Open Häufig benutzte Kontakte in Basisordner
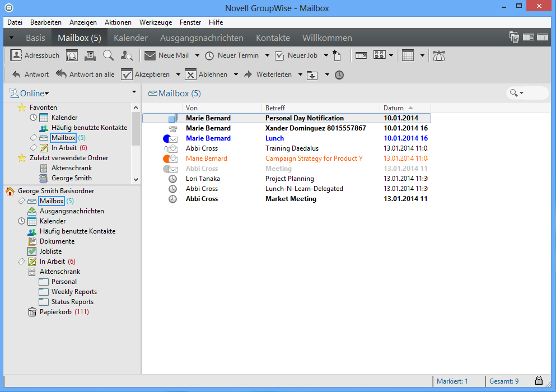The width and height of the screenshot is (556, 392). 77,231
